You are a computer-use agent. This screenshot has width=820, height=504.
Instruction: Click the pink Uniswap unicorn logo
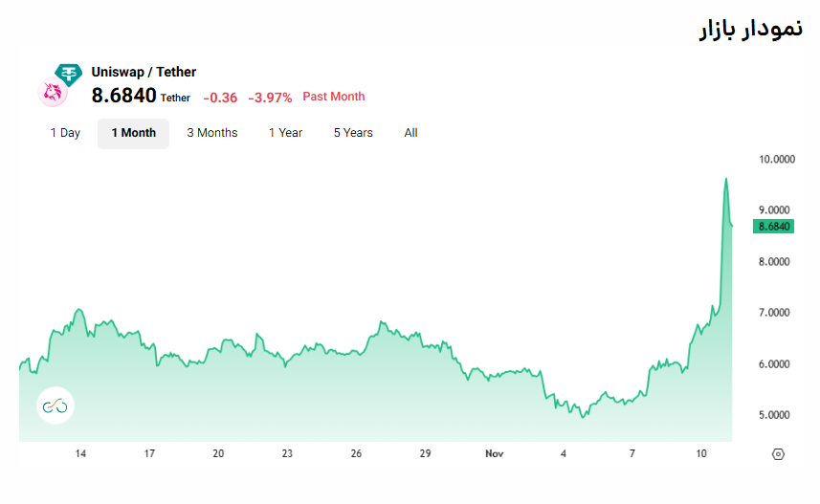pos(52,93)
